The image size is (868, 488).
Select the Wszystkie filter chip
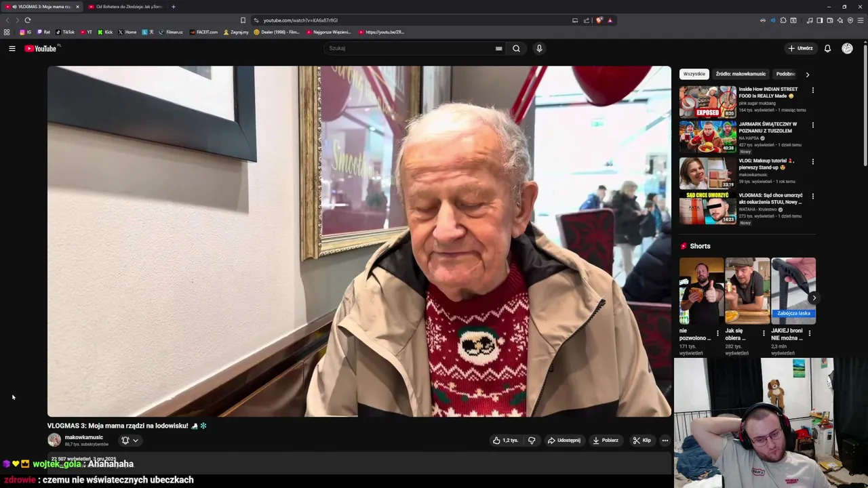click(x=694, y=74)
